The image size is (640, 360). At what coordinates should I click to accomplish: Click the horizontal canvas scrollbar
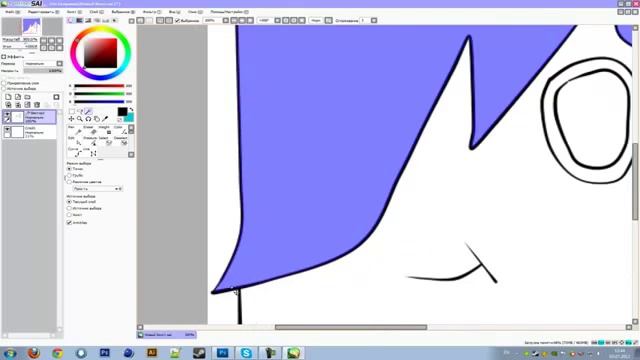tap(351, 327)
